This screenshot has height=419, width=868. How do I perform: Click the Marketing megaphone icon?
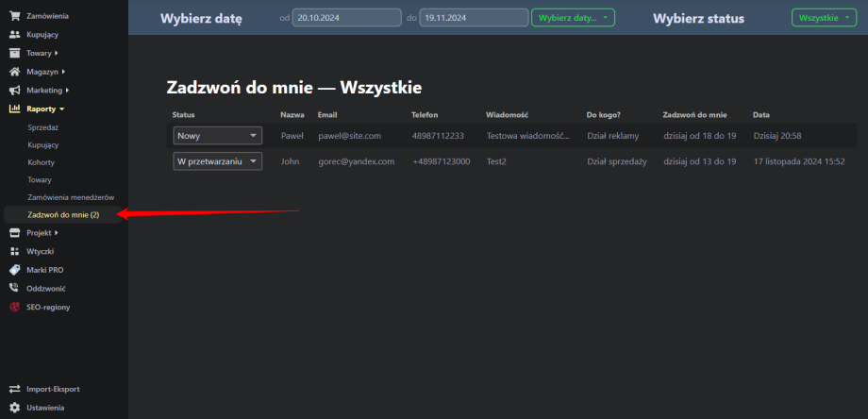(14, 91)
